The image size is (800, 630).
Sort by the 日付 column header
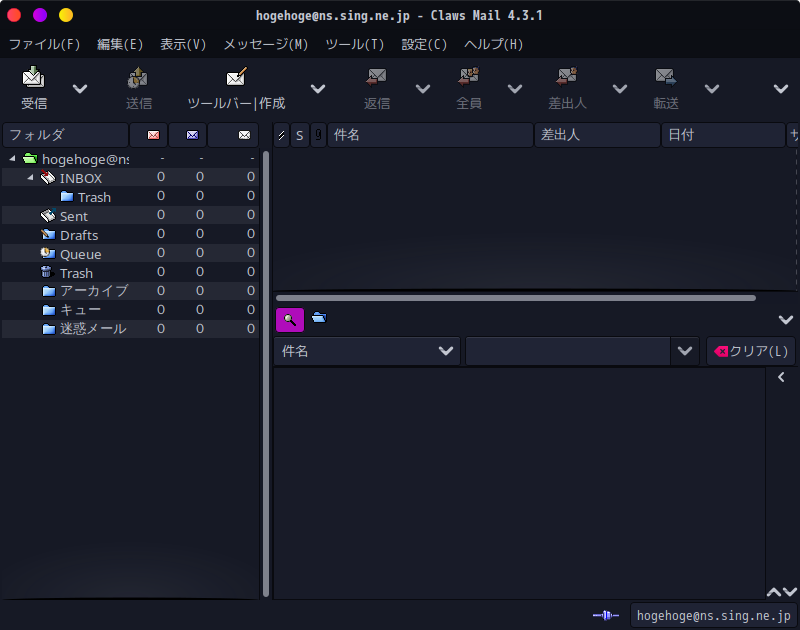click(723, 135)
